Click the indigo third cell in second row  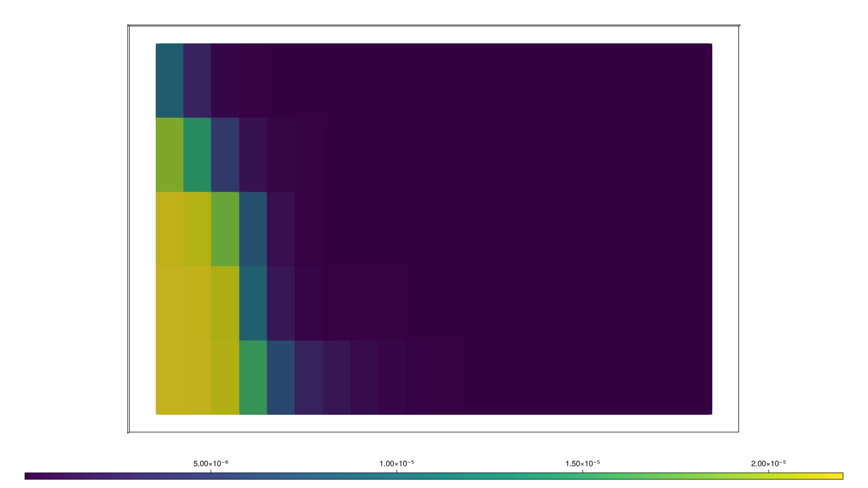pyautogui.click(x=225, y=155)
